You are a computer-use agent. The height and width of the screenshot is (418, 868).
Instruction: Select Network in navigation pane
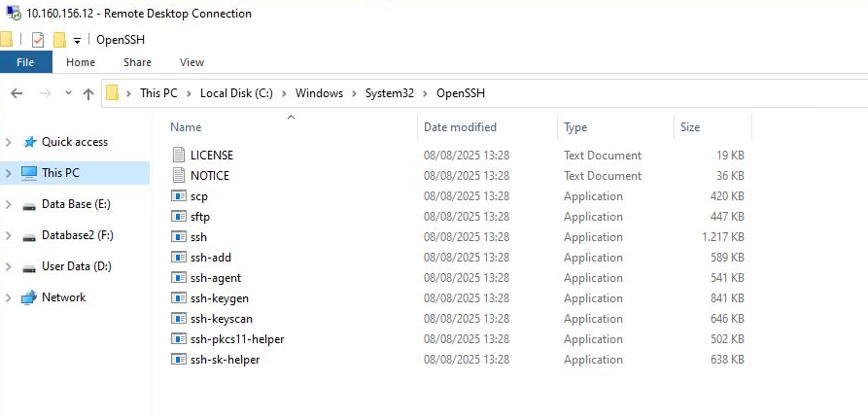(x=63, y=297)
